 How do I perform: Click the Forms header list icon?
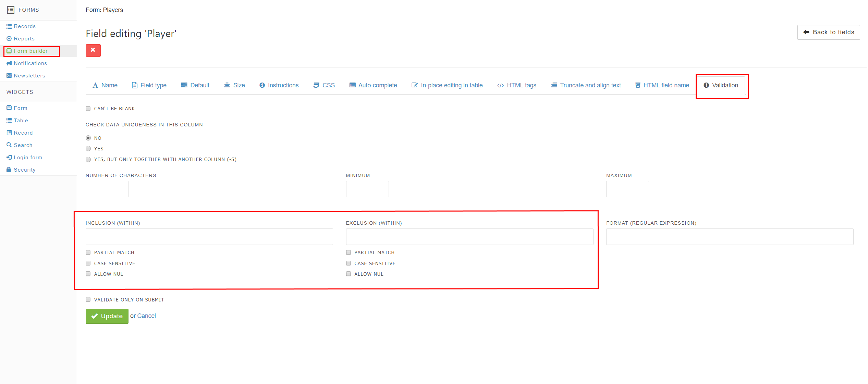click(x=11, y=10)
